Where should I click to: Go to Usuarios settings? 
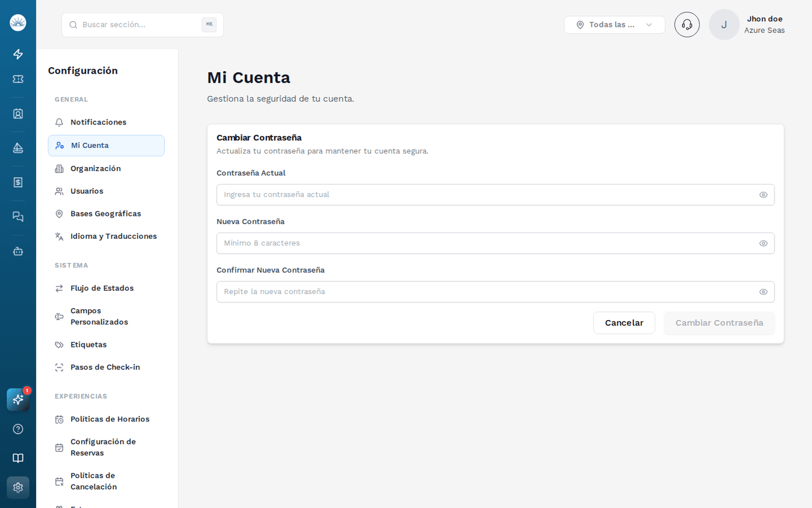point(106,191)
